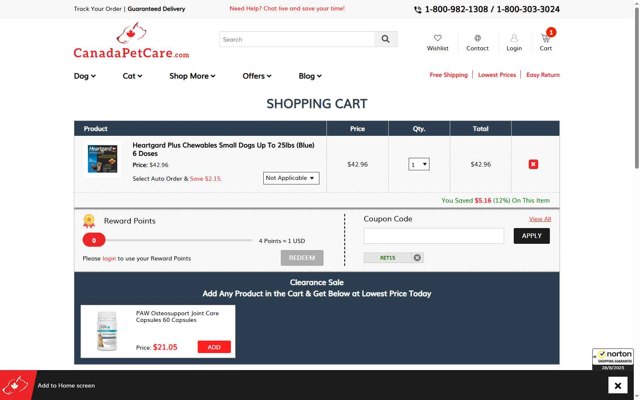Dismiss the Add to Home screen banner

(x=618, y=385)
